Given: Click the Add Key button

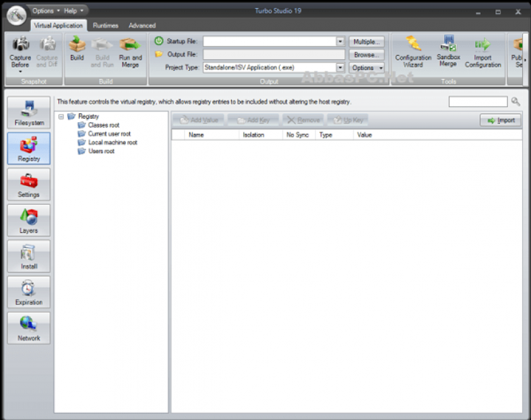Looking at the screenshot, I should point(253,120).
